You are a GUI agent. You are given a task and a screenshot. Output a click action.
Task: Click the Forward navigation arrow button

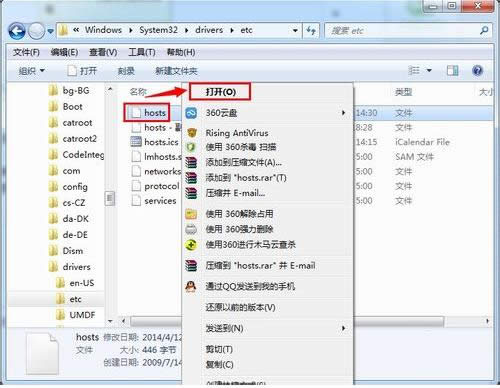coord(36,31)
